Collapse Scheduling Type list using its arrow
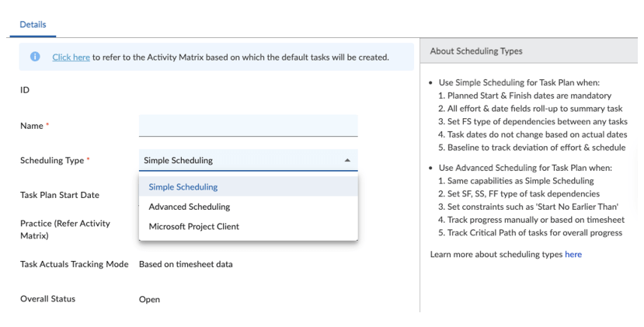This screenshot has height=327, width=644. point(346,161)
